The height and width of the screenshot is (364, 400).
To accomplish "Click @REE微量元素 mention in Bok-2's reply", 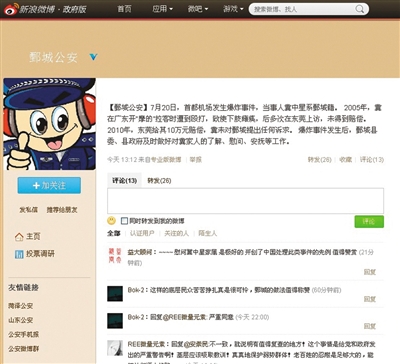I will click(x=184, y=317).
